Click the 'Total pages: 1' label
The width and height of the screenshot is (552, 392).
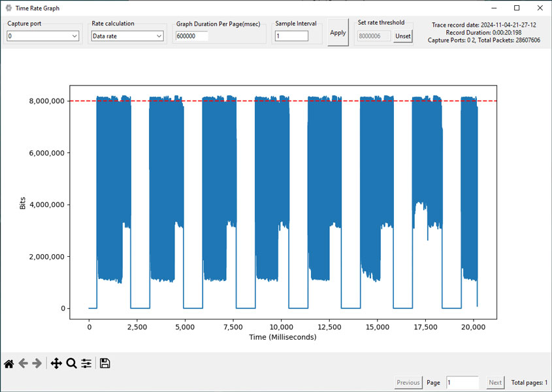[x=529, y=382]
